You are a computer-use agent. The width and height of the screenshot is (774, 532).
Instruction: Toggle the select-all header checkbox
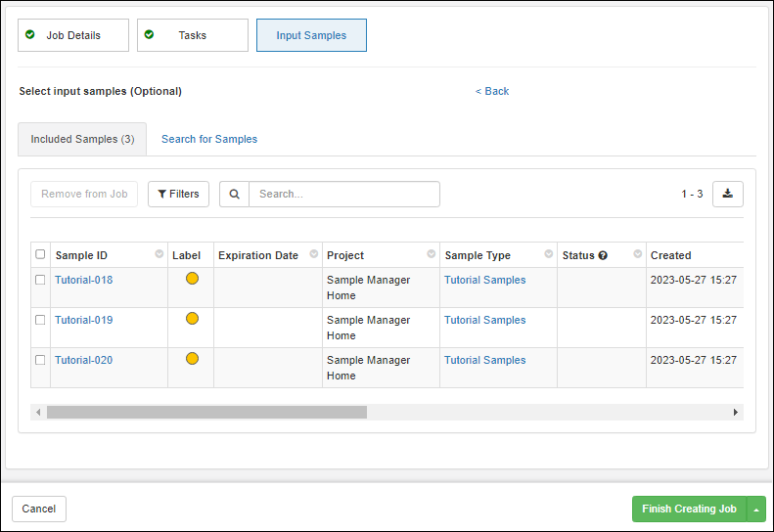point(40,254)
